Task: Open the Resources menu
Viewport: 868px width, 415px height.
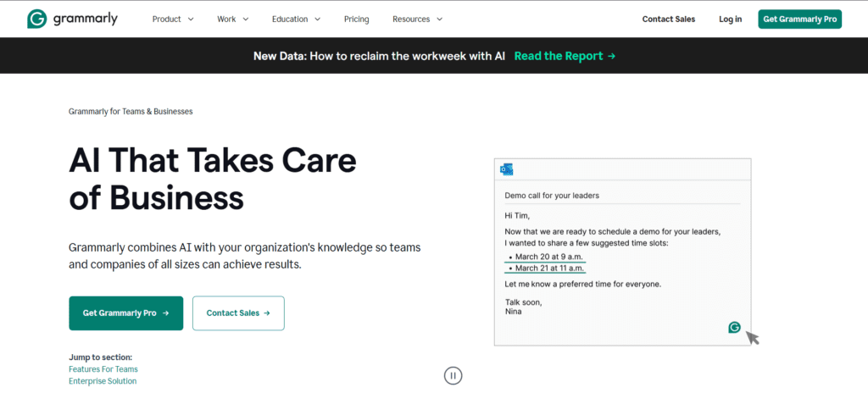Action: tap(418, 19)
